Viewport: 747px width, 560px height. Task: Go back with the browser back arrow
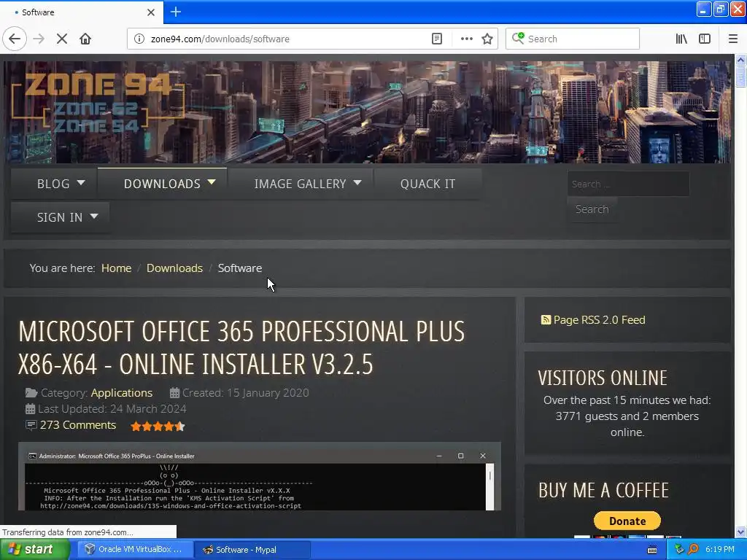point(15,39)
